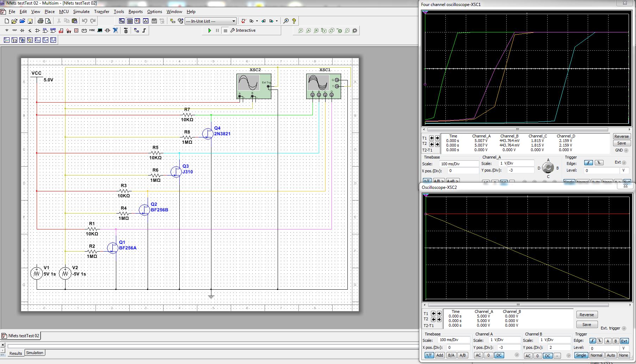The image size is (636, 364).
Task: Switch to the Simulation tab at the bottom
Action: pos(35,353)
